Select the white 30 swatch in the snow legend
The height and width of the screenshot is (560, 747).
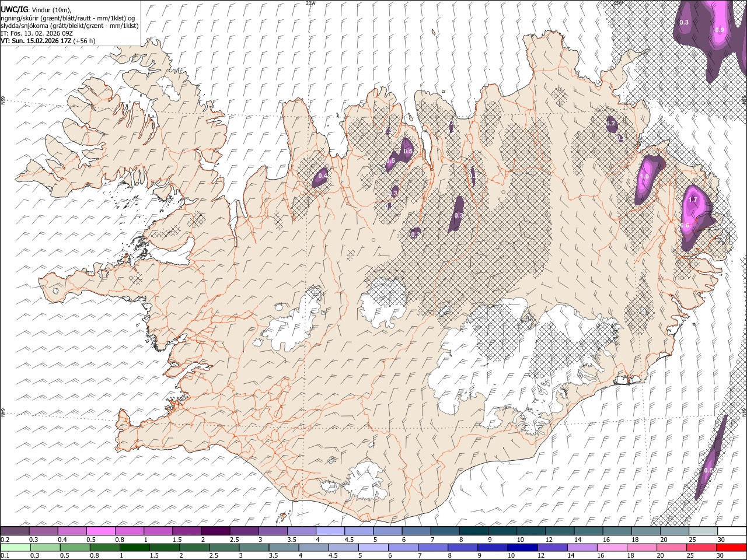click(731, 531)
